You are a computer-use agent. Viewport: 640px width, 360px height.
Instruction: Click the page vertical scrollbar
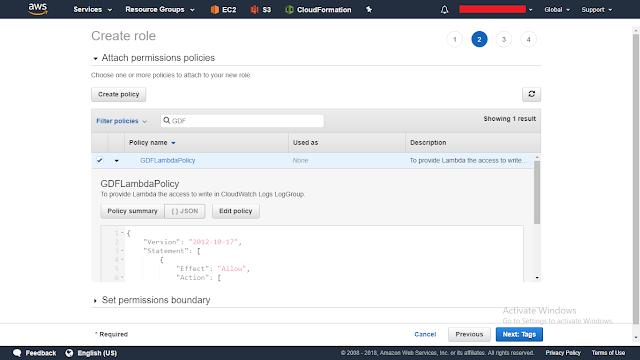[636, 180]
